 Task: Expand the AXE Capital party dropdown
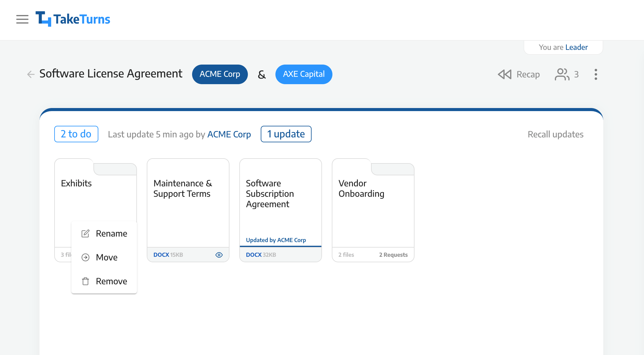tap(303, 74)
